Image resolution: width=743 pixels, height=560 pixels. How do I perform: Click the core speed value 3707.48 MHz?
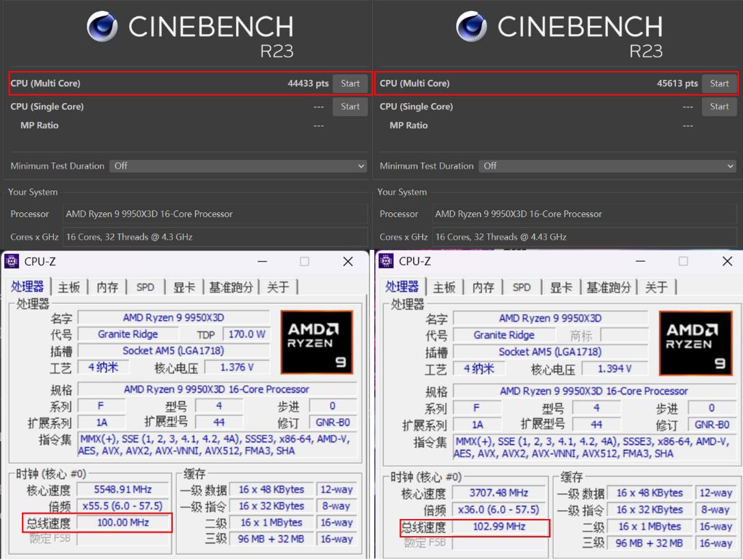point(499,492)
